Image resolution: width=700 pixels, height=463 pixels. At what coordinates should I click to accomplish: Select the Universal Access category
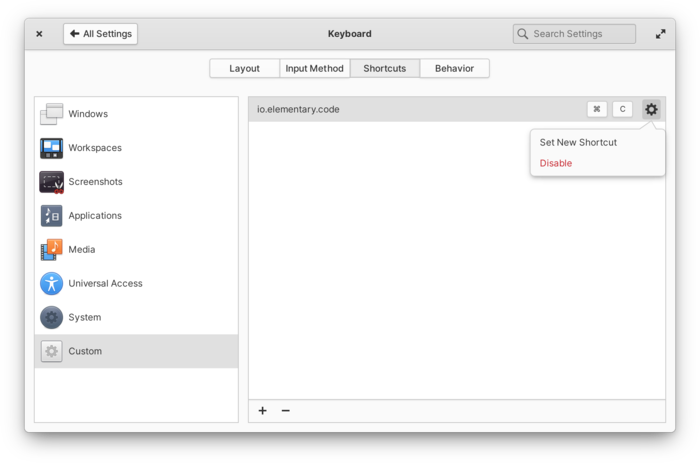136,284
